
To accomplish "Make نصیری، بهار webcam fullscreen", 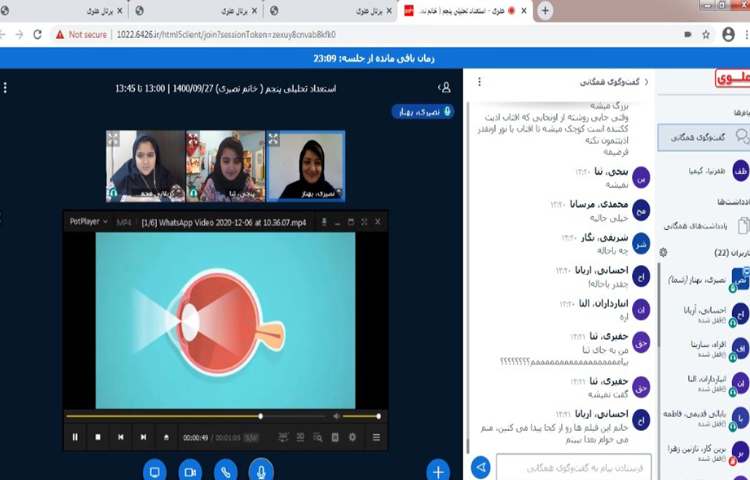I will click(x=274, y=139).
